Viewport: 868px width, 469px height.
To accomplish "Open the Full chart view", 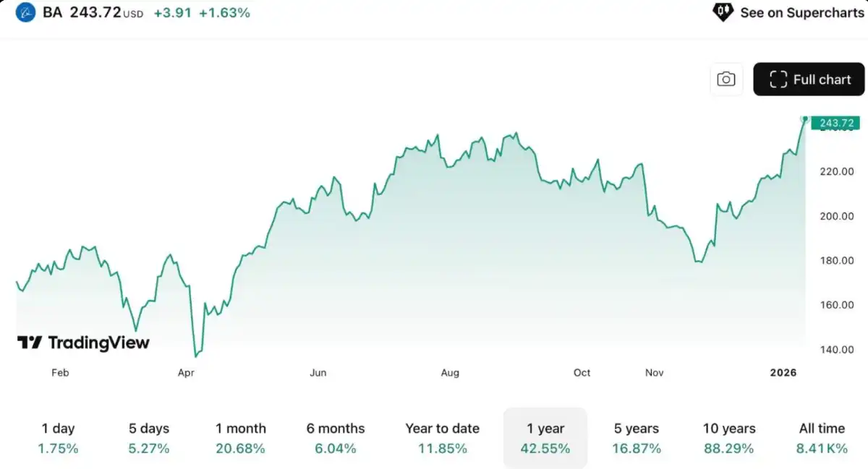I will coord(809,79).
